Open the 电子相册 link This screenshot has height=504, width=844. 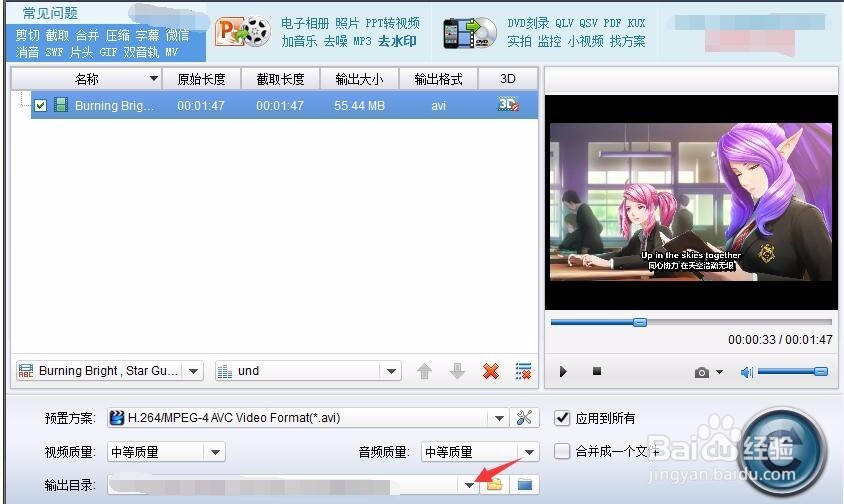305,23
